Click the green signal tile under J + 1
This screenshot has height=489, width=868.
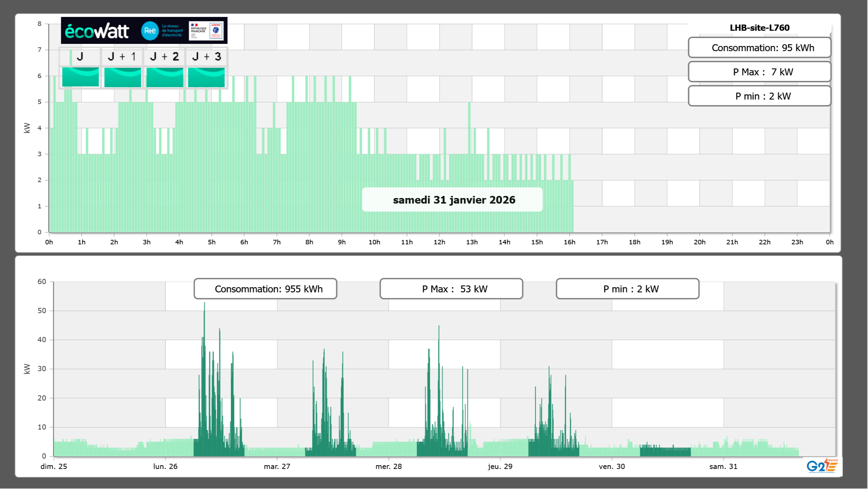click(122, 77)
